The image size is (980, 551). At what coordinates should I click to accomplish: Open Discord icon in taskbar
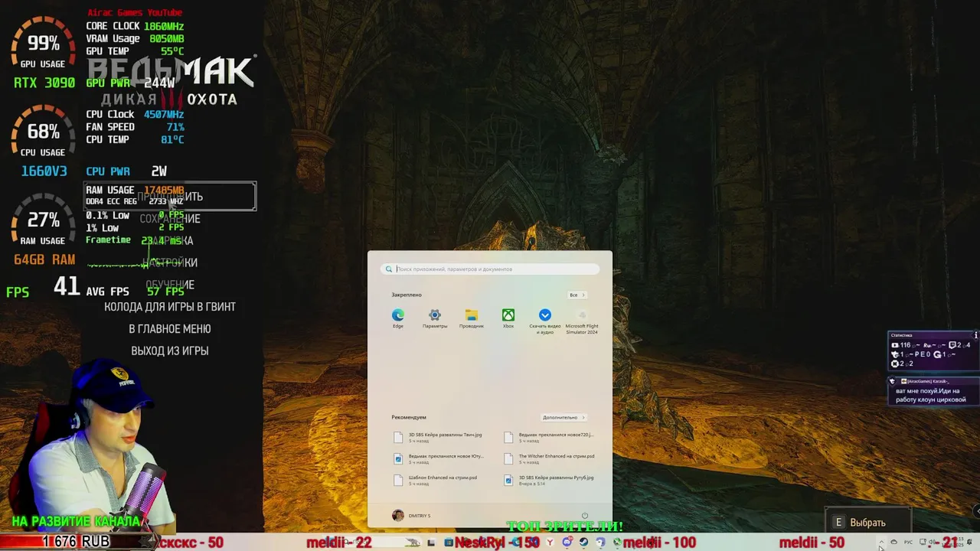point(567,542)
